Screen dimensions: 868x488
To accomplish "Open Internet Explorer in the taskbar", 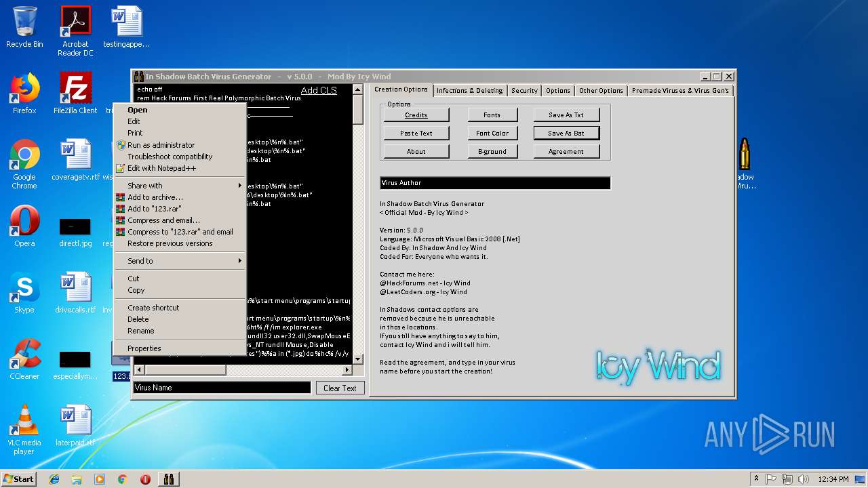I will point(54,479).
